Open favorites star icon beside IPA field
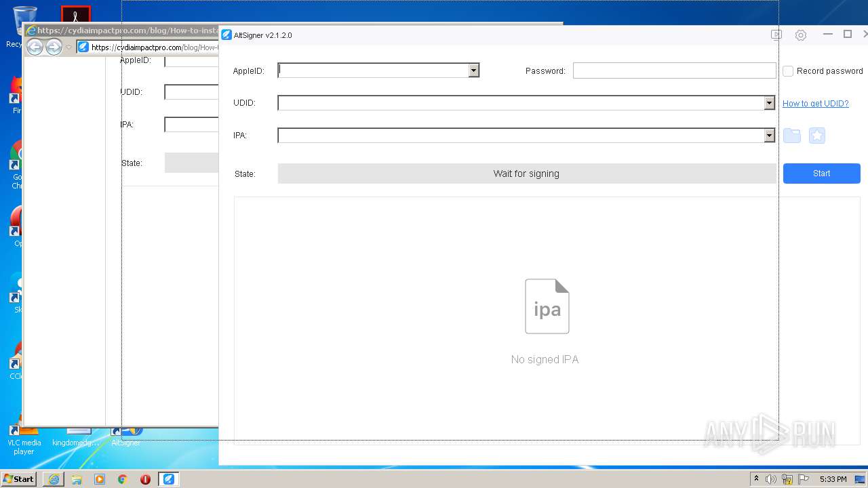868x488 pixels. pos(817,136)
